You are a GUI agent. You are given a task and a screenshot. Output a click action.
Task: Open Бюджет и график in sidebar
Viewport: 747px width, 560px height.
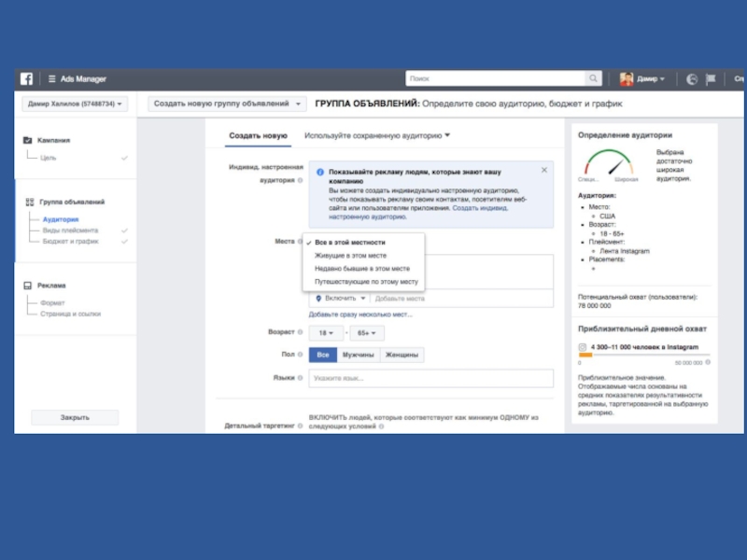point(71,242)
